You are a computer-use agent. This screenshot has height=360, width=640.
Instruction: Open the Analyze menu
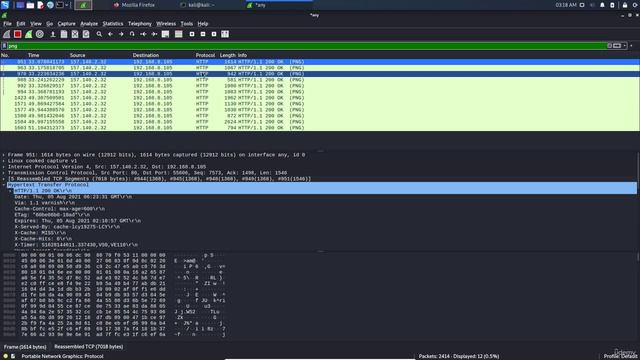coord(89,24)
